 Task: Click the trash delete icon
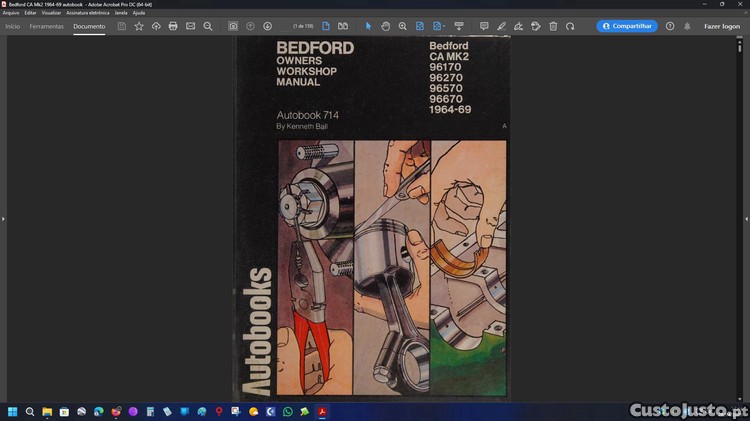pos(553,26)
